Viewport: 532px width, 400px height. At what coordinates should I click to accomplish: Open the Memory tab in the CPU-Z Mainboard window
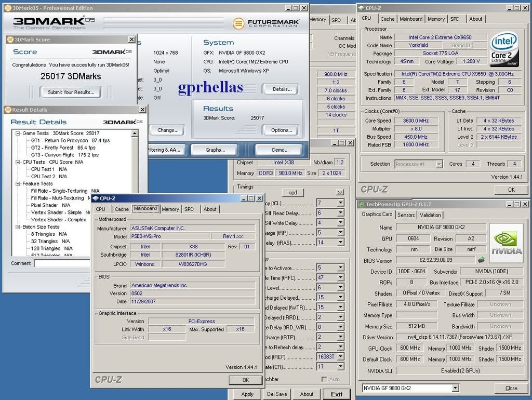(x=170, y=209)
